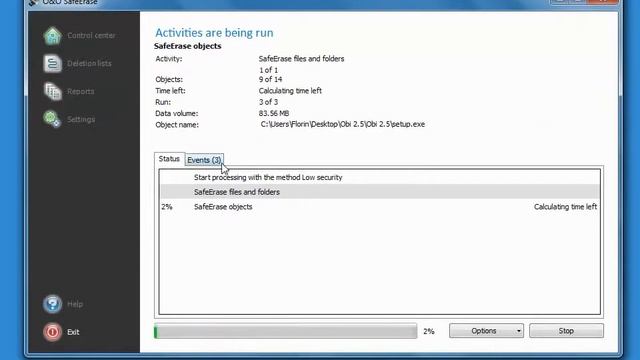Click the '1 of 1' activity count
640x360 pixels.
coord(268,70)
